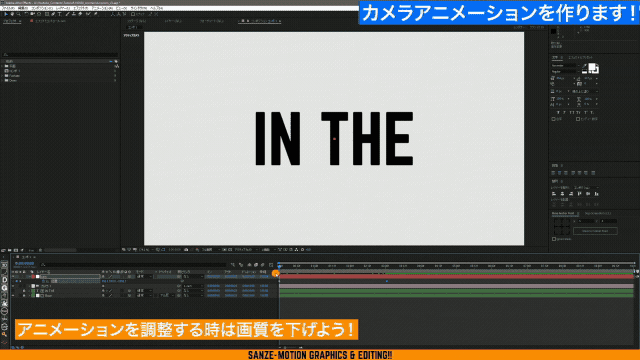Select the Roto Brush tool

click(88, 14)
